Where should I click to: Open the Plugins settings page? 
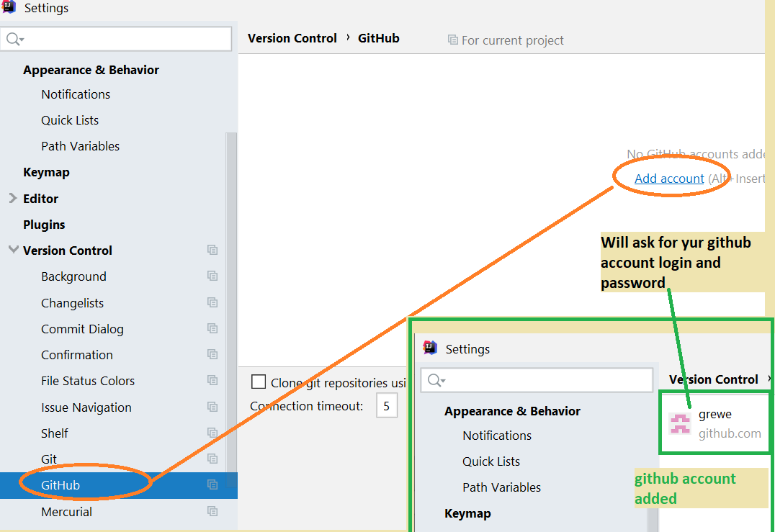(x=44, y=225)
